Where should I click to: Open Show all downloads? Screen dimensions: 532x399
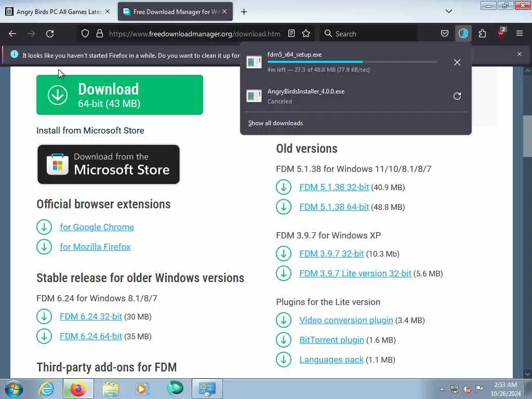point(275,123)
